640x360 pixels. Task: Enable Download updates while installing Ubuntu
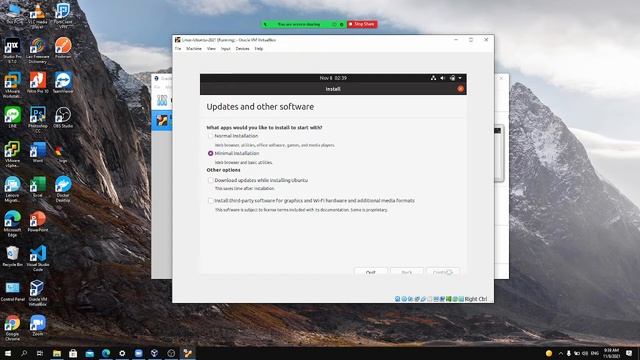coord(211,180)
